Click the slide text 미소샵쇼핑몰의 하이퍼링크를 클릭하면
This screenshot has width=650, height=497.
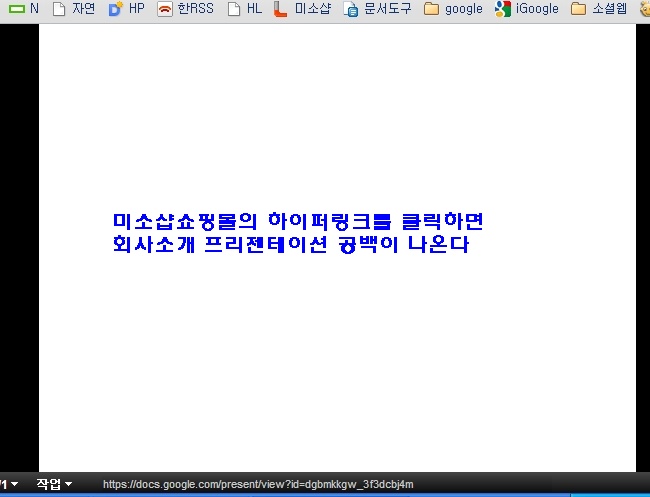pos(298,221)
